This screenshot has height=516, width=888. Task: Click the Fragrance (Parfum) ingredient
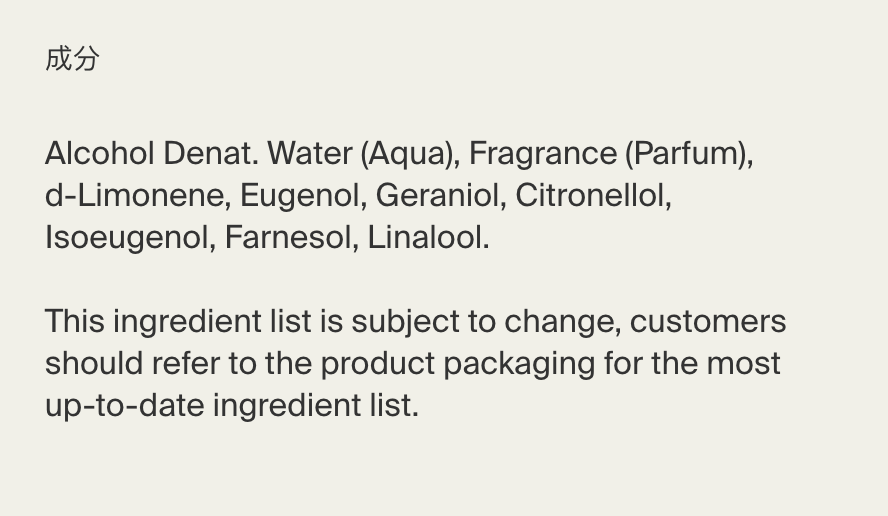(x=610, y=154)
